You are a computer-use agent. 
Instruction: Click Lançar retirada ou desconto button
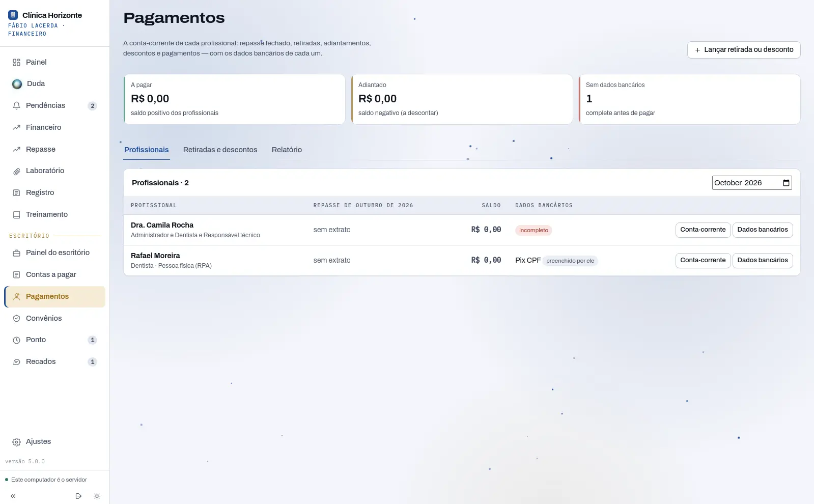(744, 50)
